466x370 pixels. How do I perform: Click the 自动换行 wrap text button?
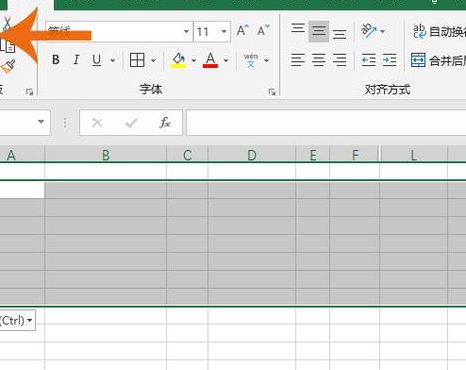coord(439,32)
